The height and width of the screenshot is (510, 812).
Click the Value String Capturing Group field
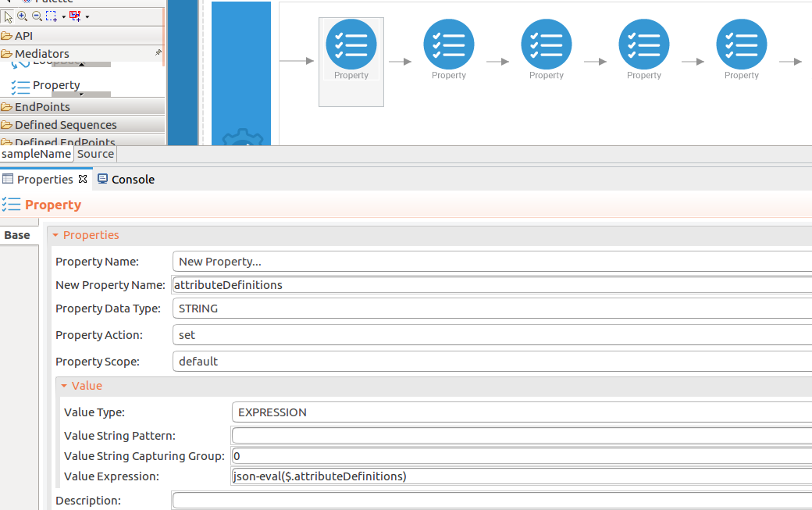point(522,455)
